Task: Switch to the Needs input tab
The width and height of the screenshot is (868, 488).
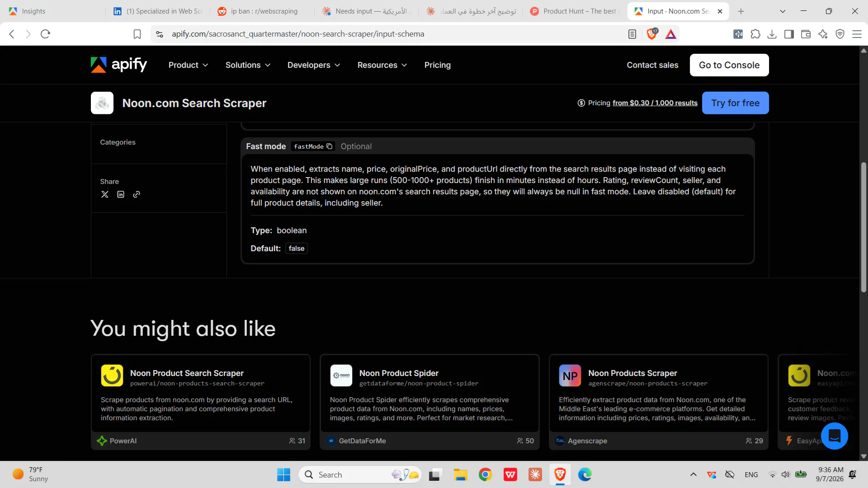Action: click(x=367, y=11)
